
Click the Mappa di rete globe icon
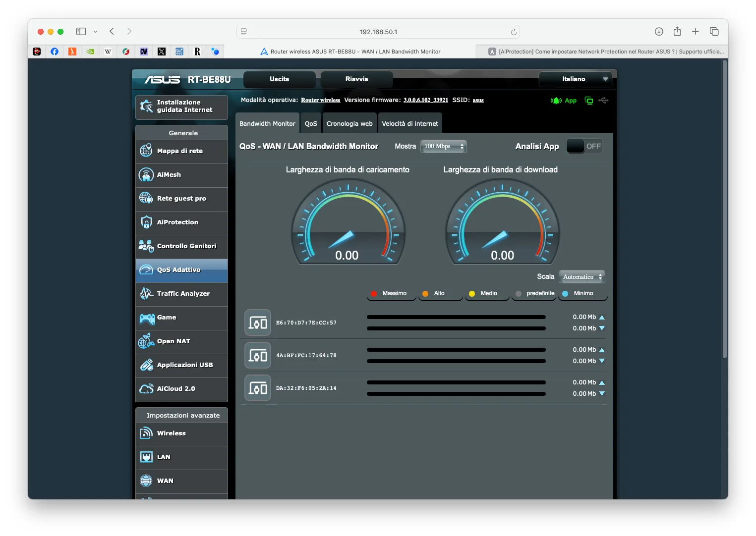point(146,151)
